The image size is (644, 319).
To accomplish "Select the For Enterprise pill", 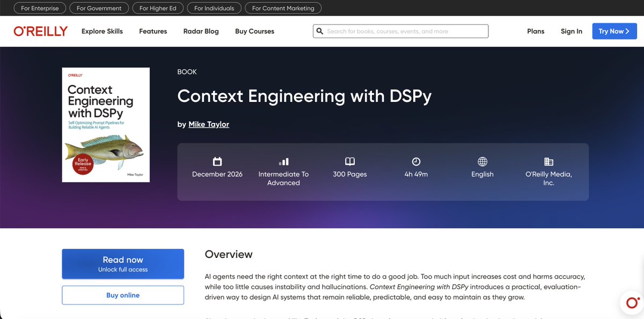I will [40, 8].
